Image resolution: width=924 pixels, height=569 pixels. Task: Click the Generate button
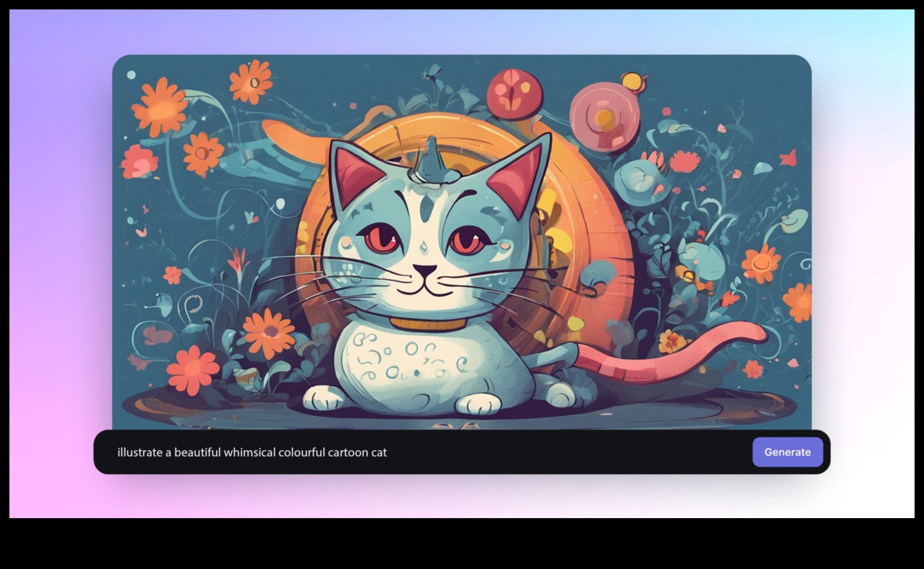click(787, 452)
